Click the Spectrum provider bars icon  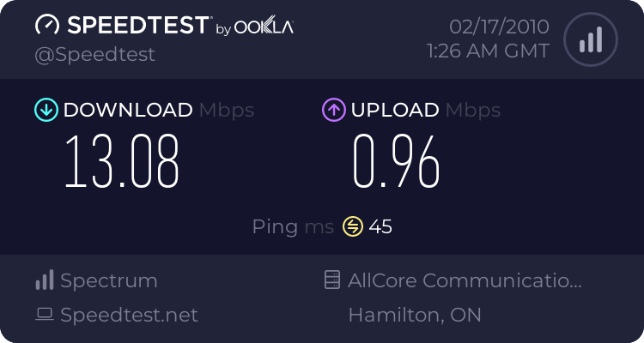click(45, 280)
